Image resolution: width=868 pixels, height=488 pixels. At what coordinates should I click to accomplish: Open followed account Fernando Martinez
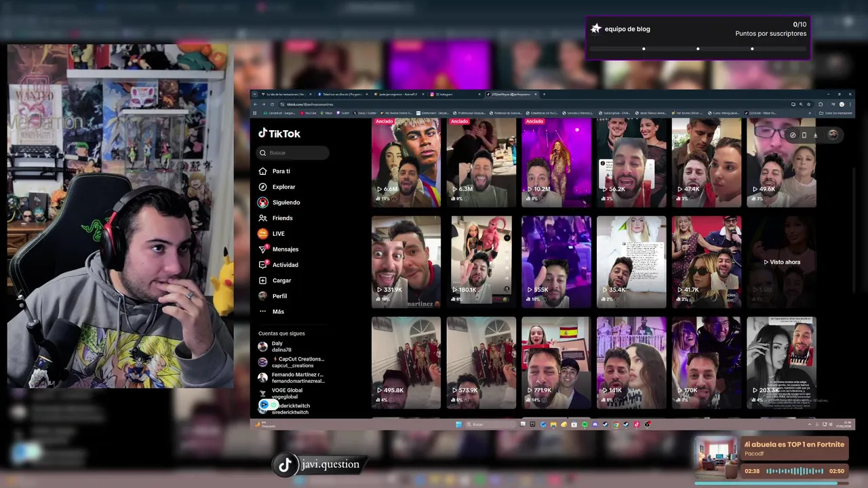point(292,378)
